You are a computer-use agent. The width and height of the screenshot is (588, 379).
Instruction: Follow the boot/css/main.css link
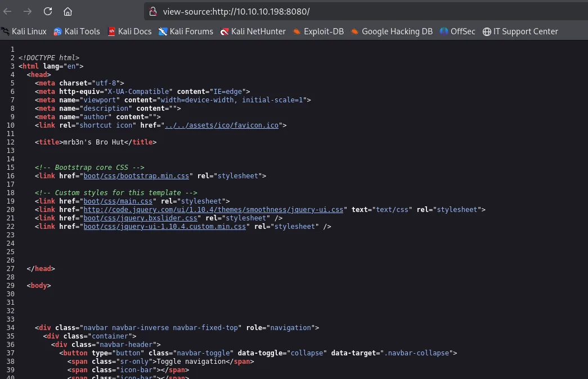118,201
